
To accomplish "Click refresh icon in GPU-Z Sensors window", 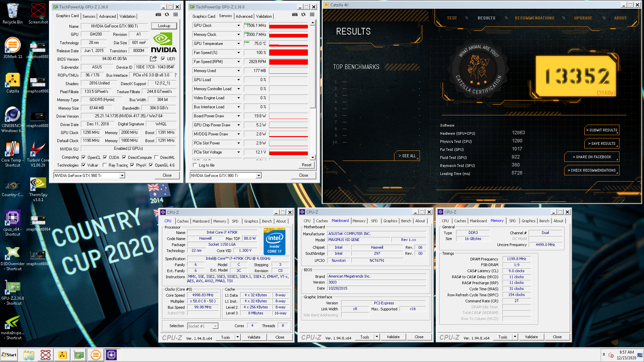I will pos(303,14).
